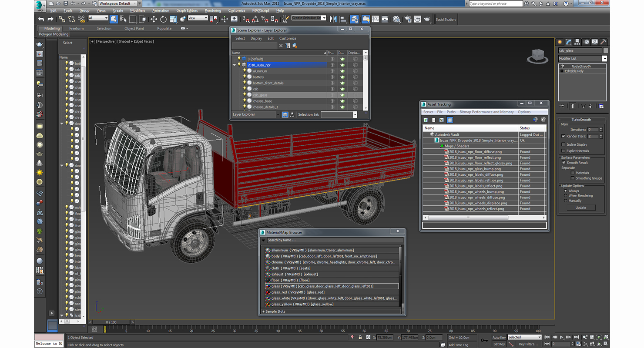
Task: Toggle Smooth Result checkbox
Action: [x=563, y=163]
